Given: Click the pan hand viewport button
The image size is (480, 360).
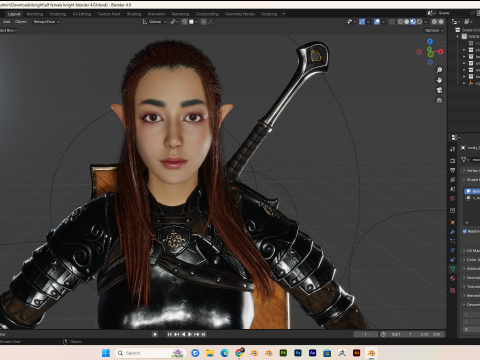Looking at the screenshot, I should [x=439, y=80].
